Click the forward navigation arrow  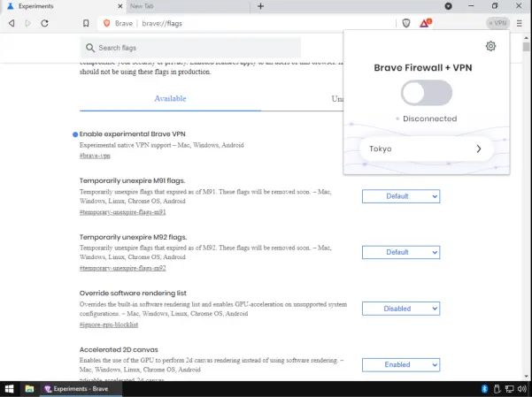pyautogui.click(x=27, y=23)
